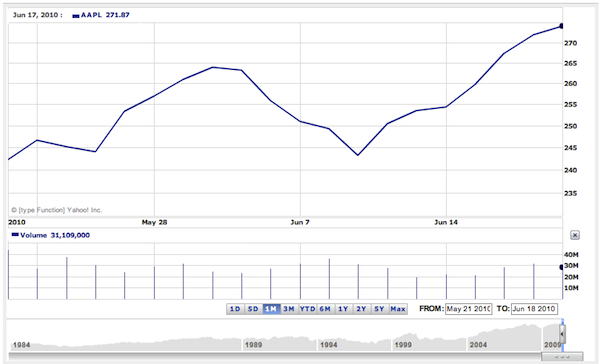
Task: Click the FROM date input field
Action: click(x=468, y=309)
